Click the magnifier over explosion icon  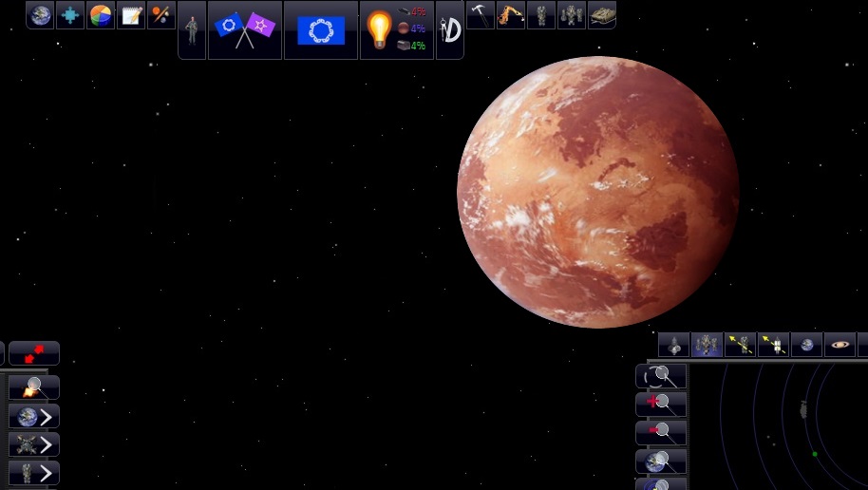[34, 387]
